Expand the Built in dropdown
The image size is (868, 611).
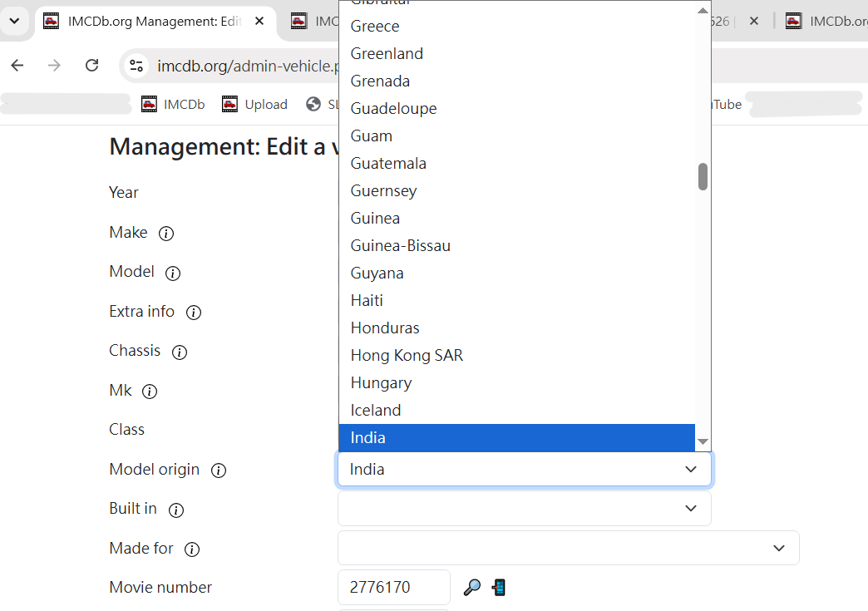(x=525, y=508)
